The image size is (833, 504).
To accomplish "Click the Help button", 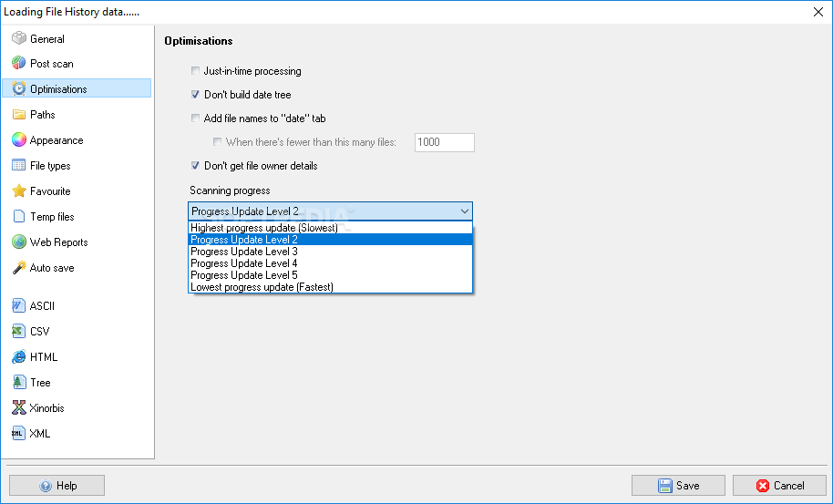I will point(57,486).
